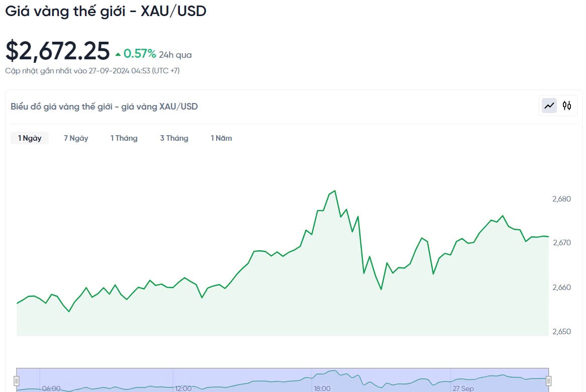
Task: Switch to the 1 Tháng range
Action: click(124, 138)
